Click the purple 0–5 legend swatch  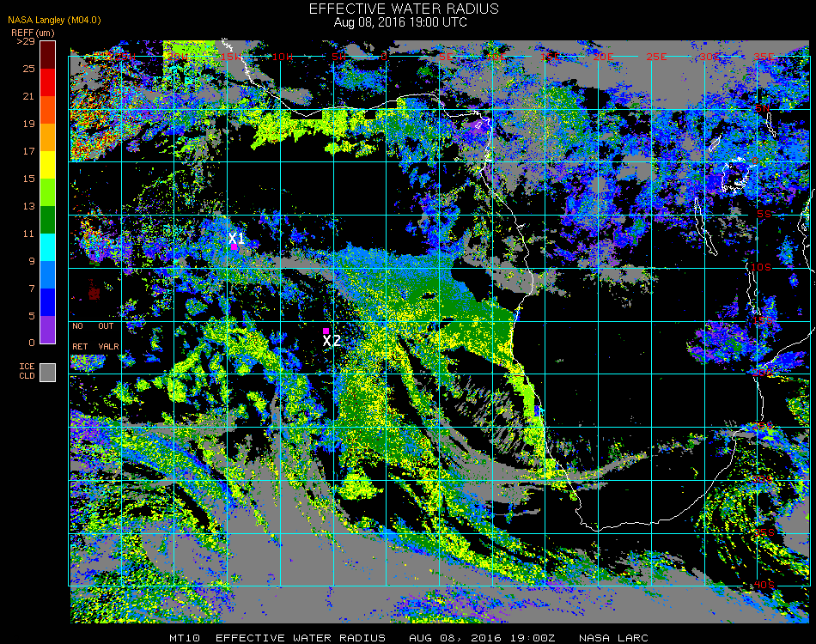[48, 330]
